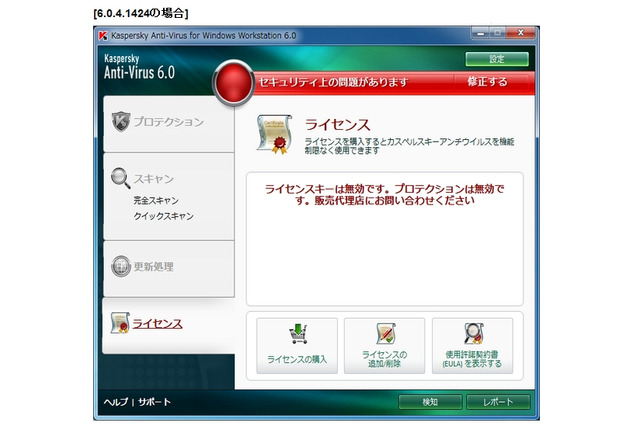The image size is (640, 426).
Task: Click the invalid license key warning message
Action: [384, 195]
